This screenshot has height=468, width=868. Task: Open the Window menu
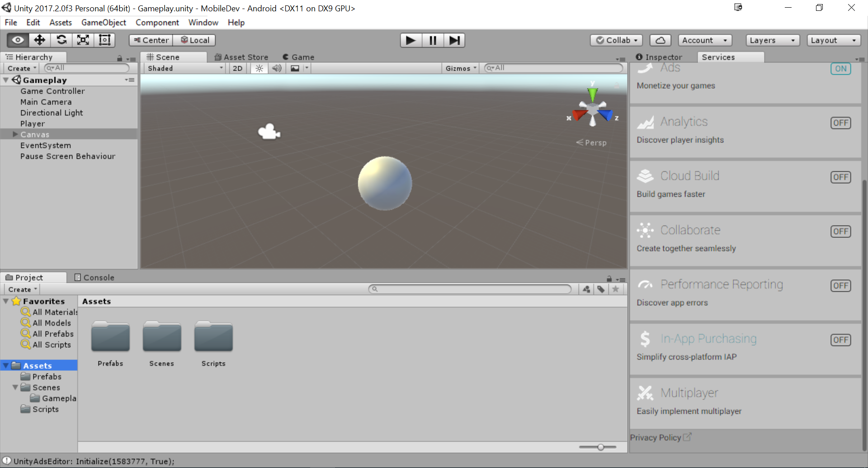(203, 22)
